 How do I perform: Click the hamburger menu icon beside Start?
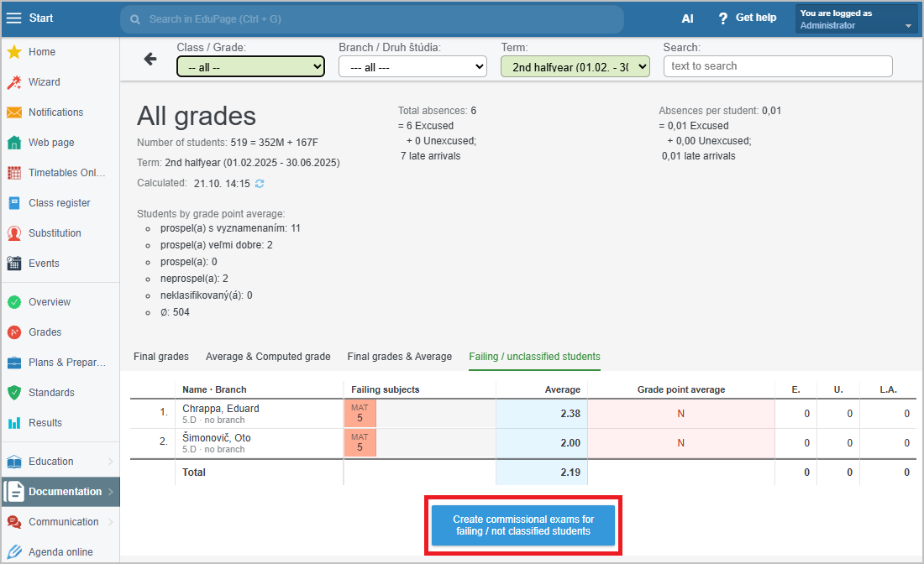(14, 18)
